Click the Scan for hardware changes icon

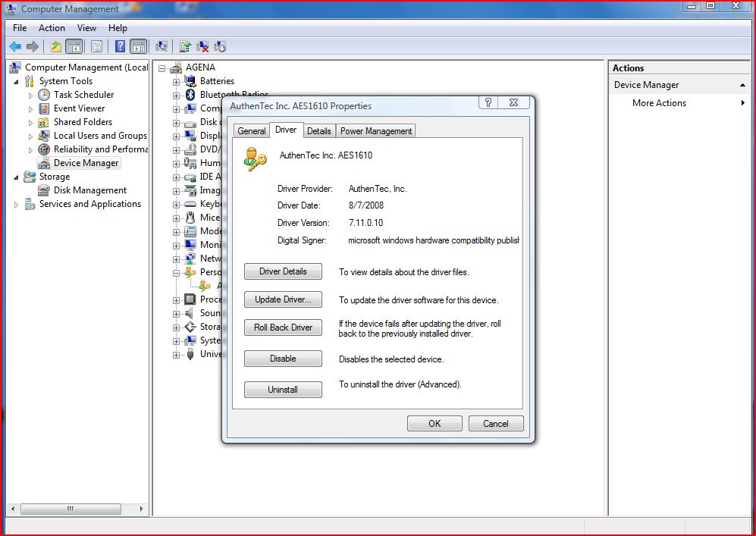pos(162,47)
